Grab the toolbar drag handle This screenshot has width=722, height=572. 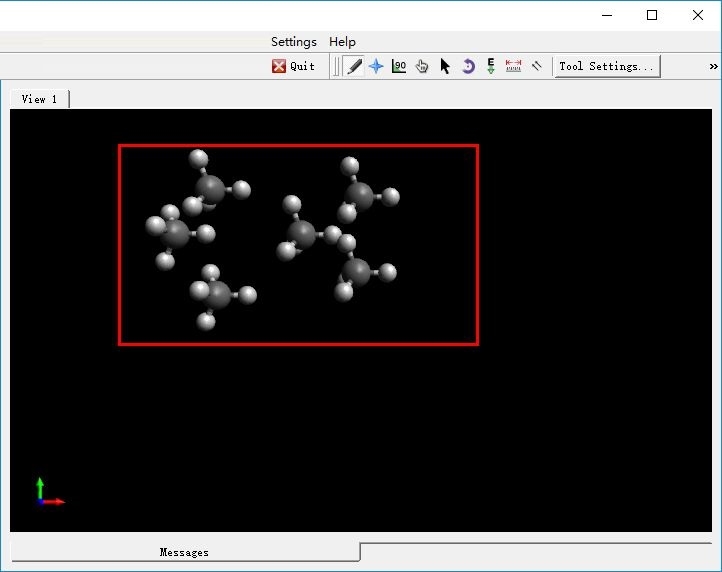point(336,66)
